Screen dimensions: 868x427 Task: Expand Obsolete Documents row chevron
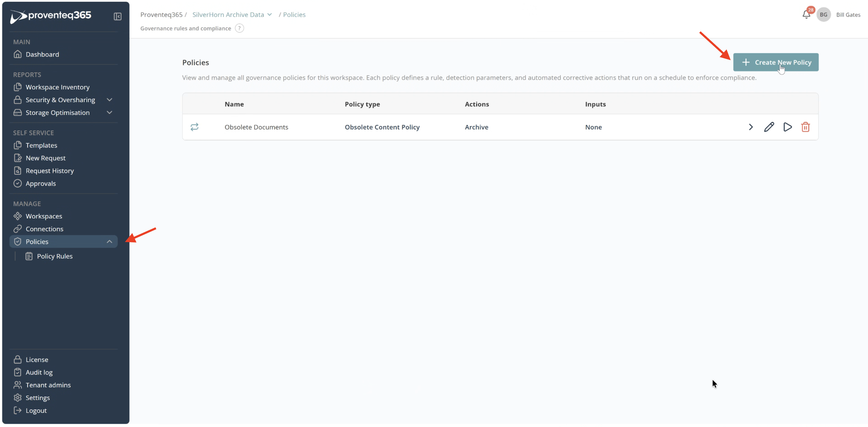(x=751, y=127)
